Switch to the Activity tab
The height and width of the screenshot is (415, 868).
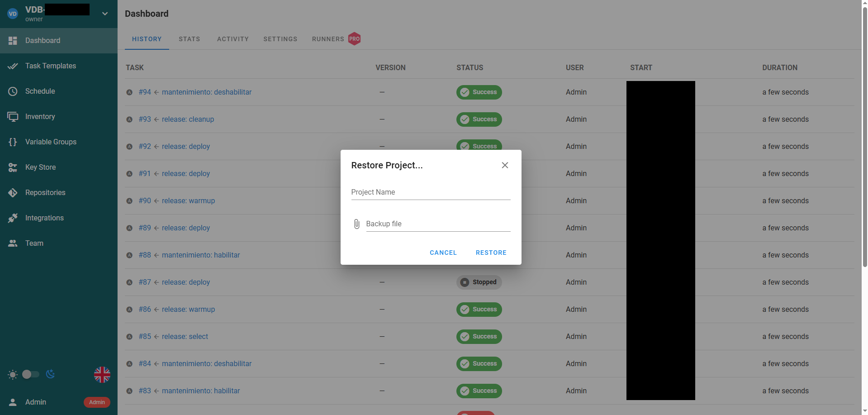232,39
